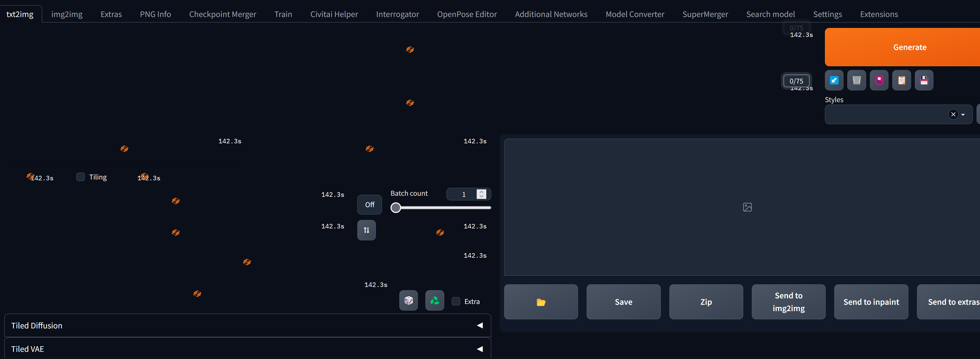Screen dimensions: 980x359
Task: Open the Civitai Helper tab
Action: pyautogui.click(x=334, y=14)
